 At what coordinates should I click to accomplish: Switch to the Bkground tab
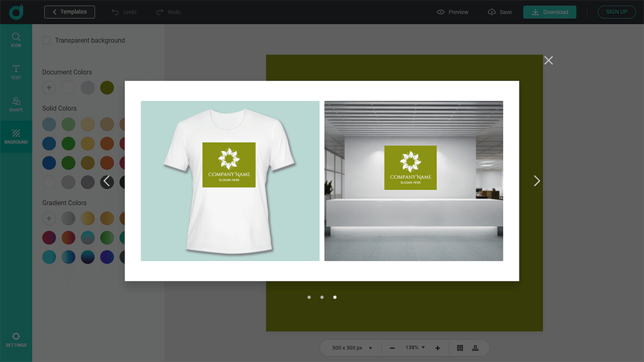click(x=16, y=136)
